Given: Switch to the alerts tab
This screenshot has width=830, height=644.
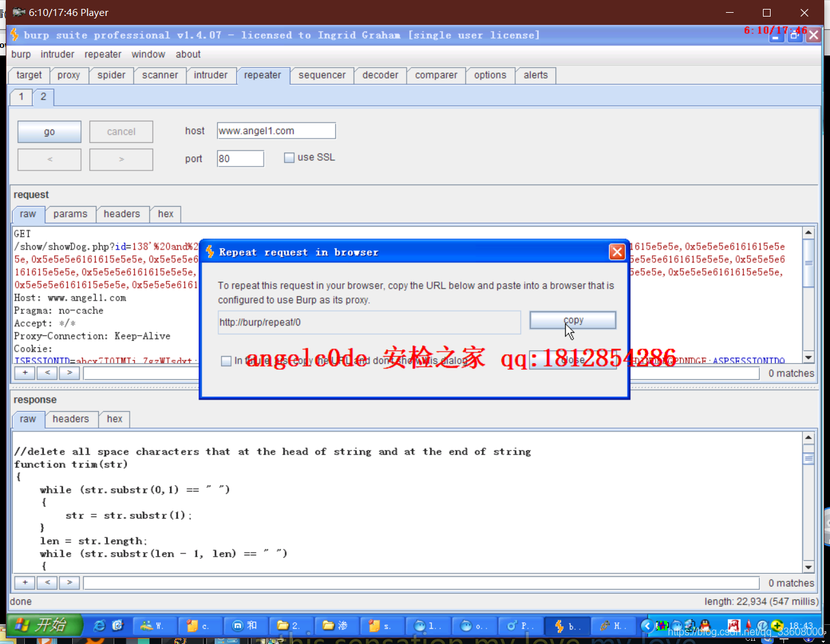Looking at the screenshot, I should (536, 75).
